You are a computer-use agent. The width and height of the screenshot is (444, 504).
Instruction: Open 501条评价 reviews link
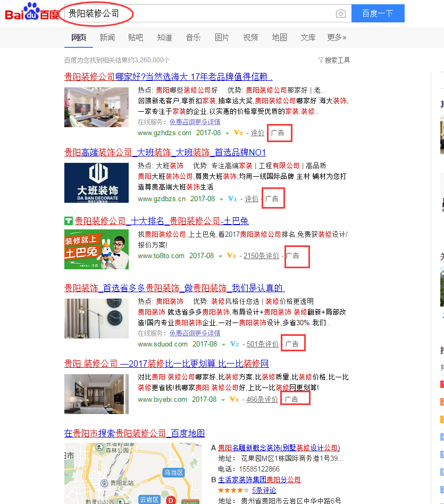point(263,344)
